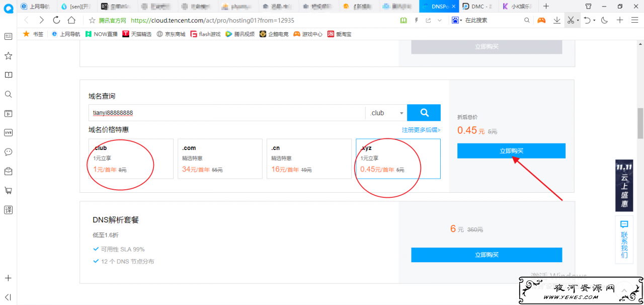The width and height of the screenshot is (644, 305).
Task: Click the plus icon in toolbar
Action: (x=620, y=20)
